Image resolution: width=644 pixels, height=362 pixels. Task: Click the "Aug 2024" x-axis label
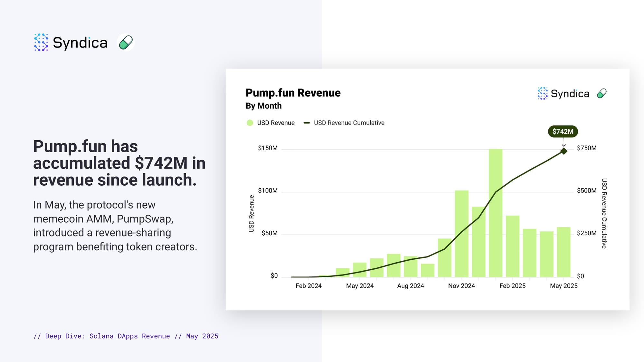point(411,286)
